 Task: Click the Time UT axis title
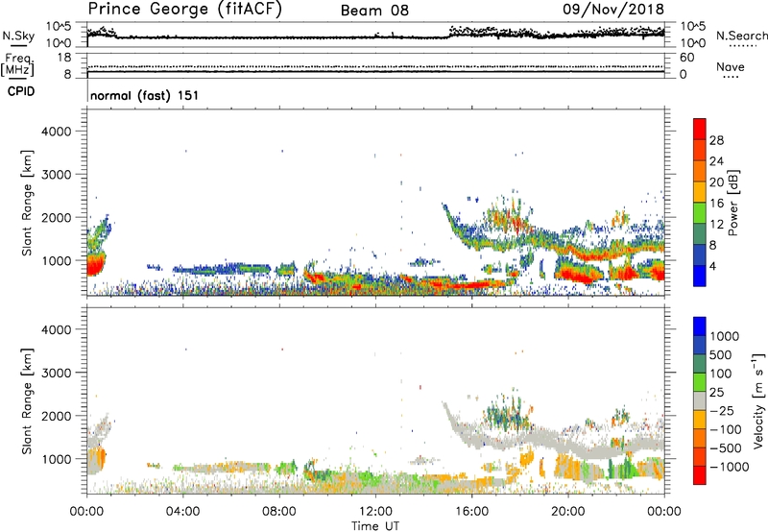[x=375, y=525]
